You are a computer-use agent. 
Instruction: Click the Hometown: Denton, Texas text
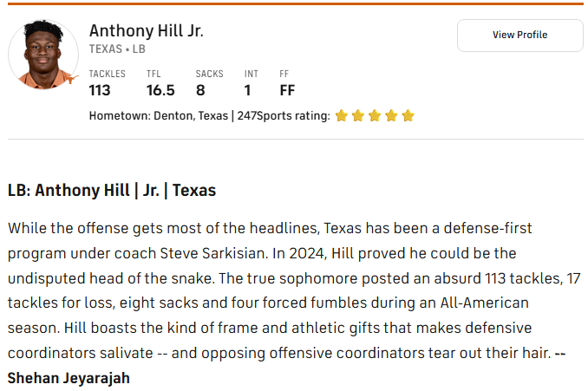159,116
